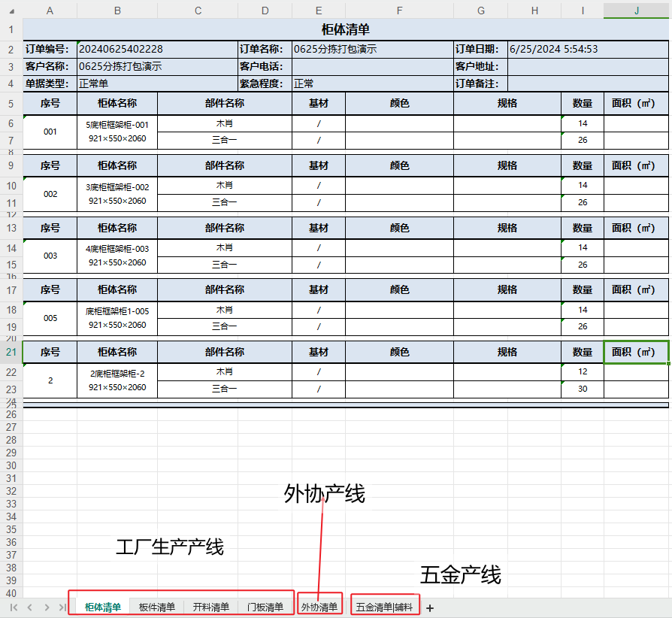Jump to last sheet with navigation arrow
The height and width of the screenshot is (618, 672).
pyautogui.click(x=62, y=607)
